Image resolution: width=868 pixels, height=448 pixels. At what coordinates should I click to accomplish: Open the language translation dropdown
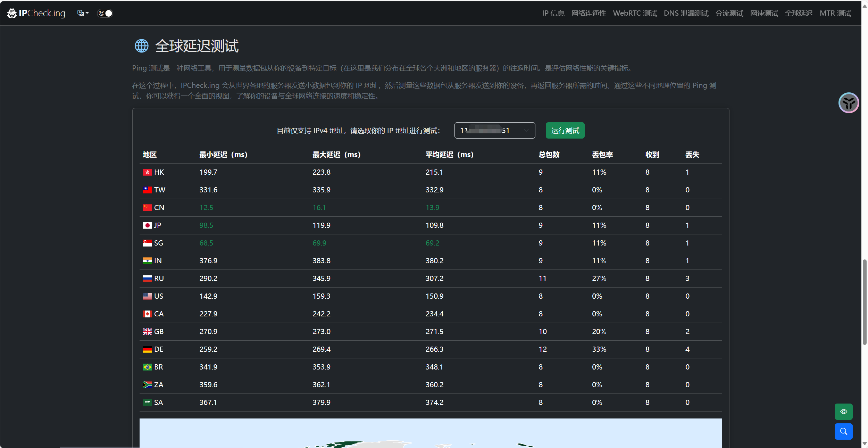click(x=83, y=13)
